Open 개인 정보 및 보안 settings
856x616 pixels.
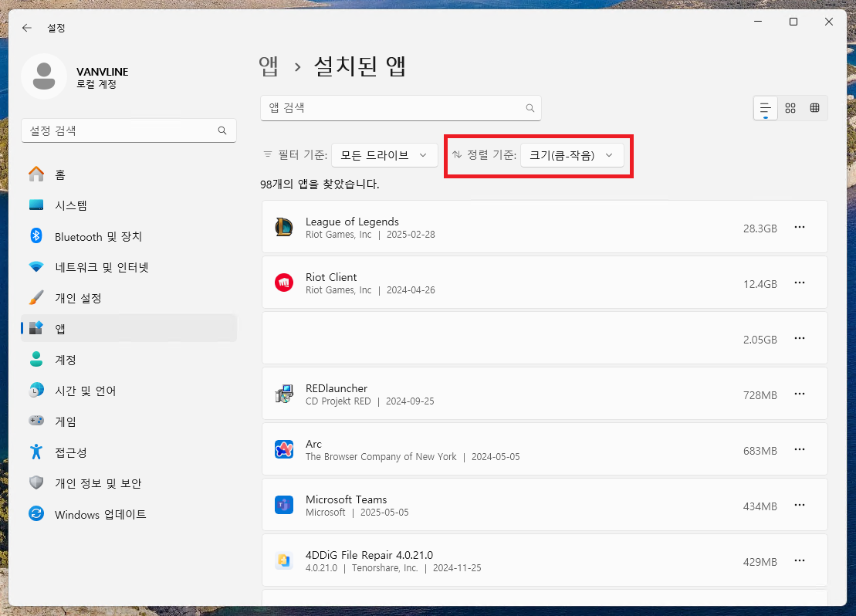pos(129,483)
